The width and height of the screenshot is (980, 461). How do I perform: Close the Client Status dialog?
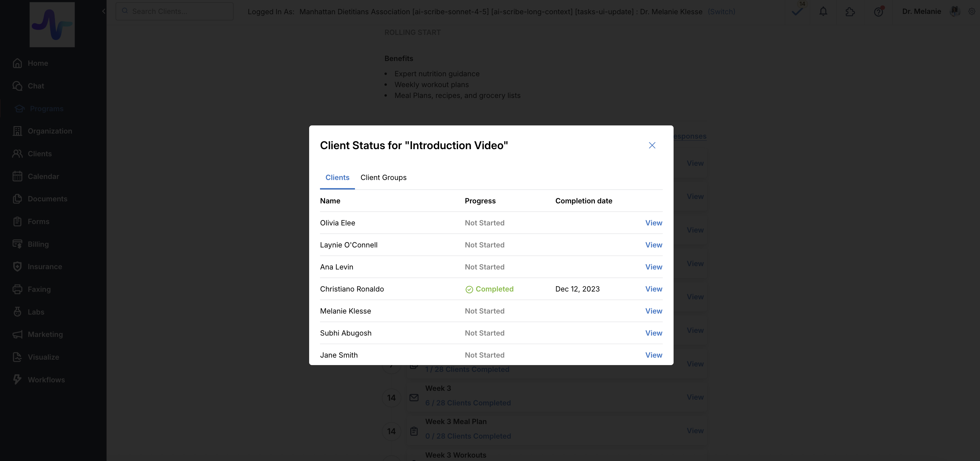tap(652, 145)
